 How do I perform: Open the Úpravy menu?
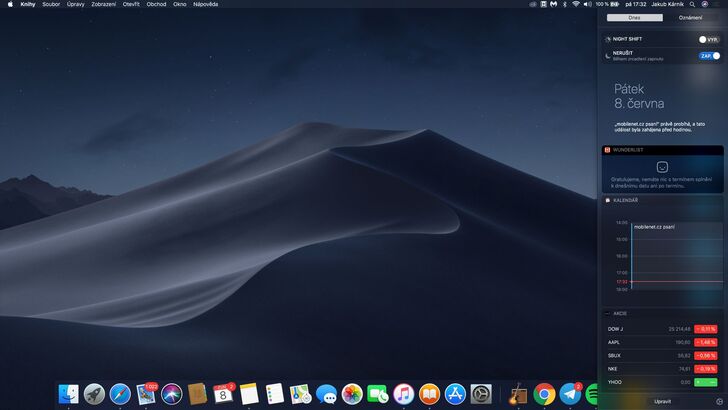76,4
